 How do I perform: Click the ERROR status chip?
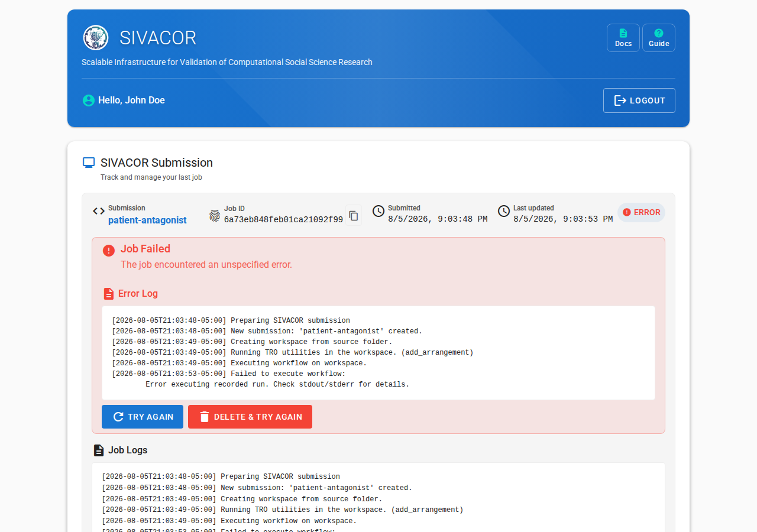tap(642, 213)
